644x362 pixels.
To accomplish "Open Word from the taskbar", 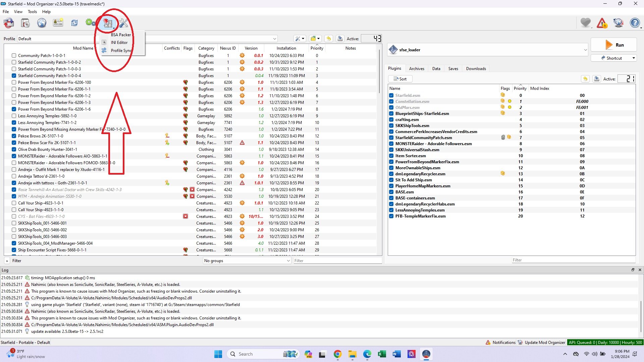I will (x=396, y=354).
